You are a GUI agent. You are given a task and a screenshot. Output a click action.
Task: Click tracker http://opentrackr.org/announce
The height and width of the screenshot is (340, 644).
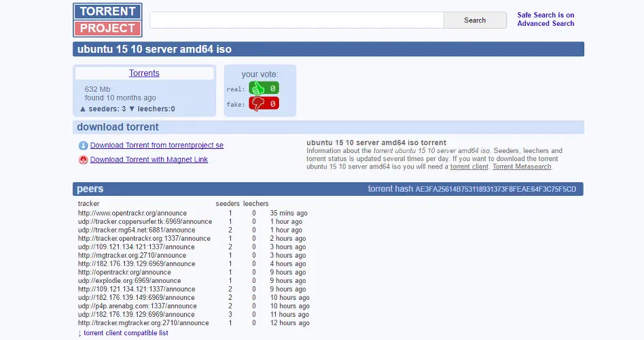[124, 272]
